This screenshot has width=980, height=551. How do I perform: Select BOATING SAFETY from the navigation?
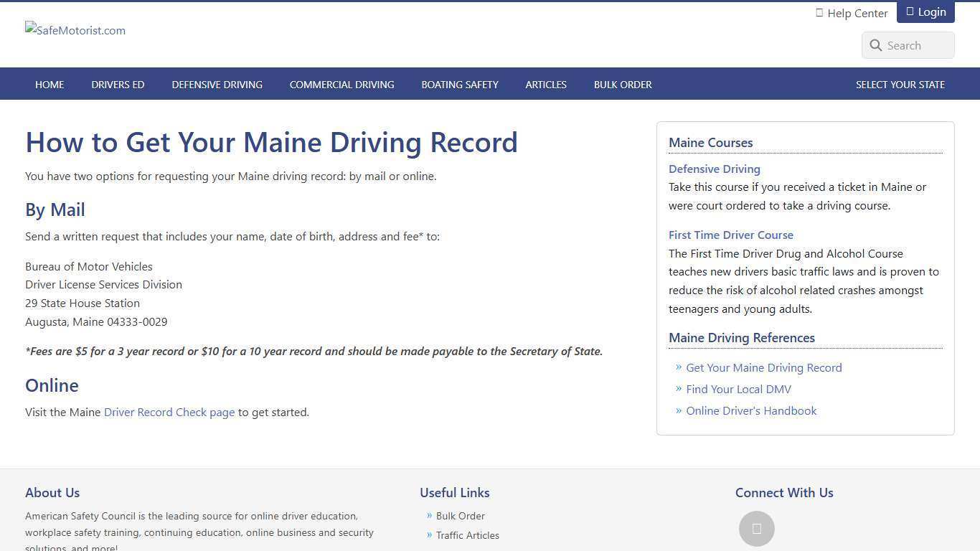point(460,84)
